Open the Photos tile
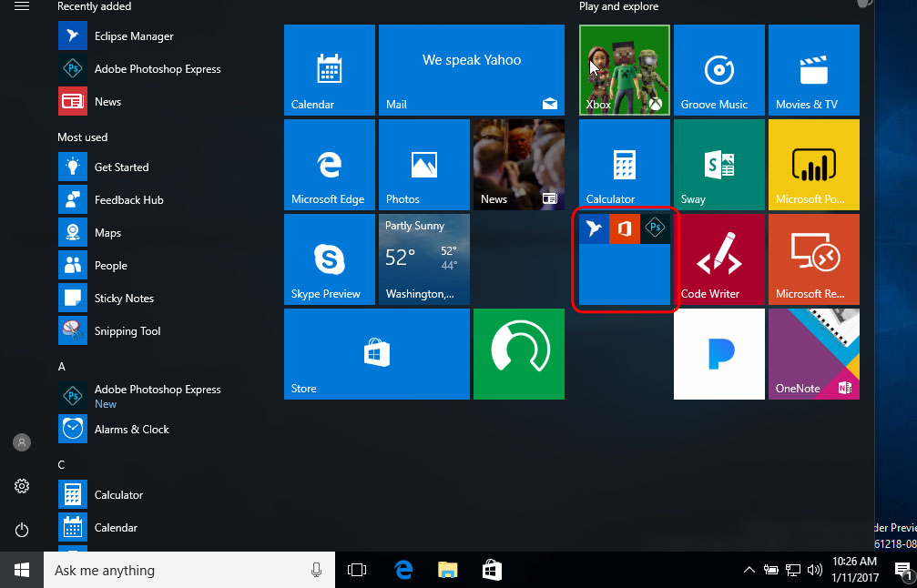The width and height of the screenshot is (917, 588). [424, 165]
